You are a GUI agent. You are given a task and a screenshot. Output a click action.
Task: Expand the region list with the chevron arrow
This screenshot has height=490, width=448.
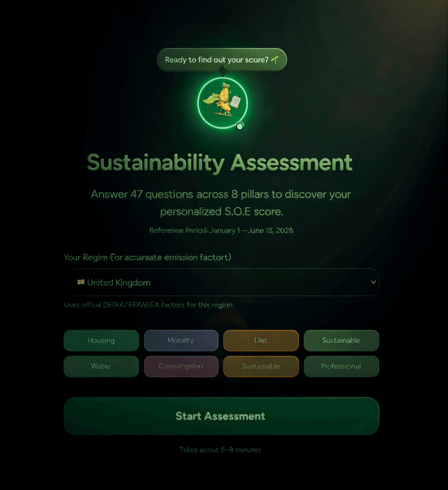[373, 282]
